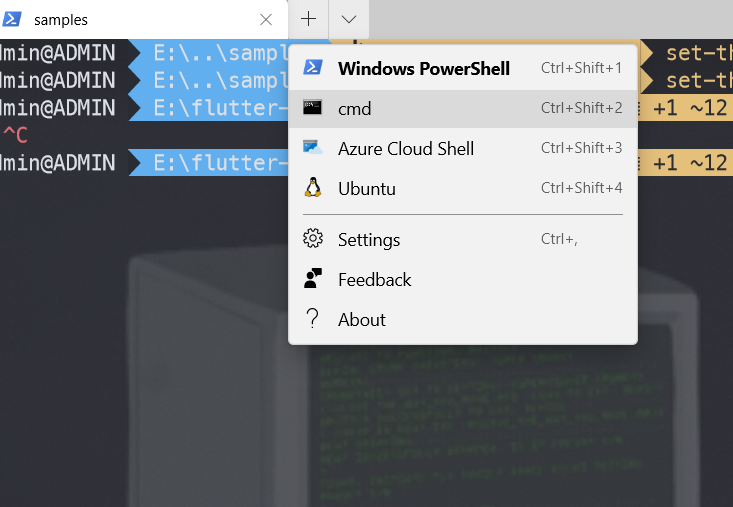Open a new tab with plus button

coord(309,19)
